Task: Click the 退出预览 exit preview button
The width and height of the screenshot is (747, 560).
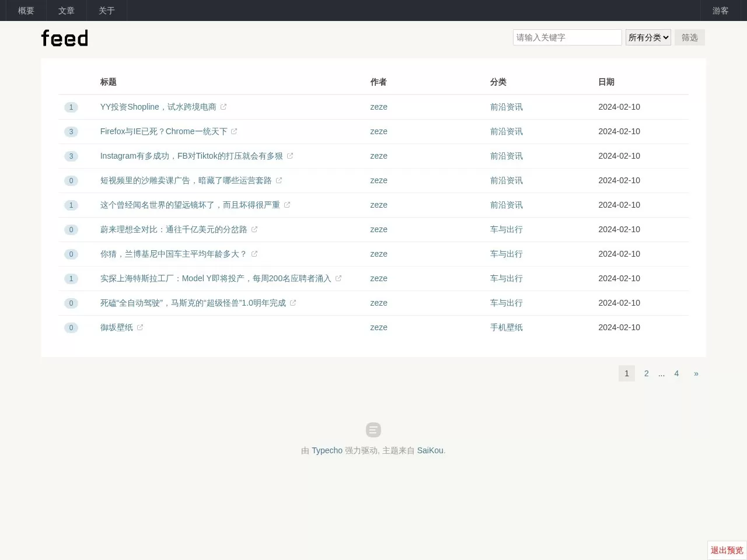Action: click(x=727, y=550)
